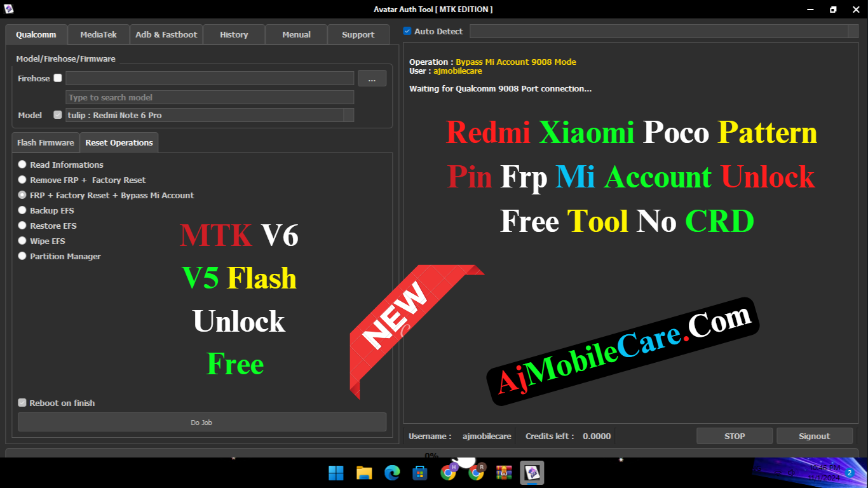Click the Firehose file path field
This screenshot has width=868, height=488.
[x=210, y=78]
